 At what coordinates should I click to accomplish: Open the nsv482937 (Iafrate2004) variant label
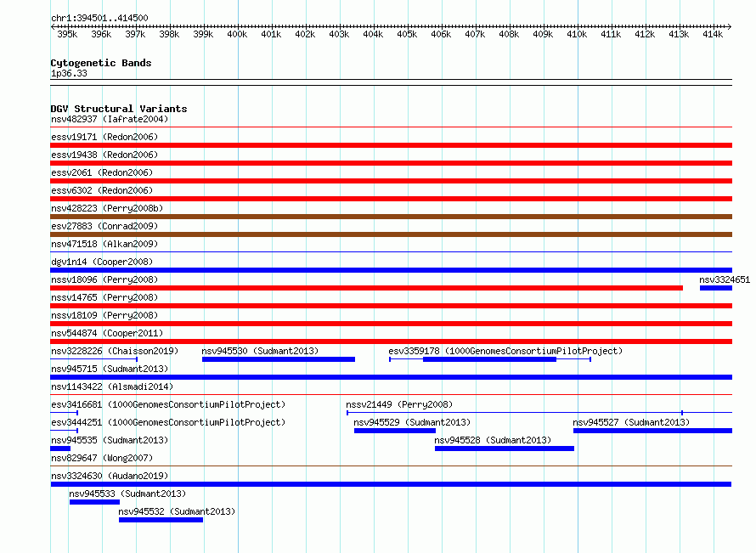coord(110,119)
